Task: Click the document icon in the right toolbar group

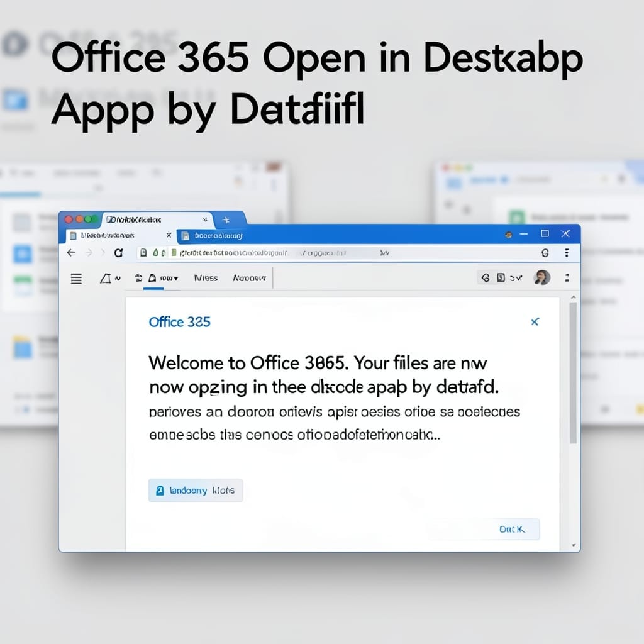Action: click(x=501, y=278)
